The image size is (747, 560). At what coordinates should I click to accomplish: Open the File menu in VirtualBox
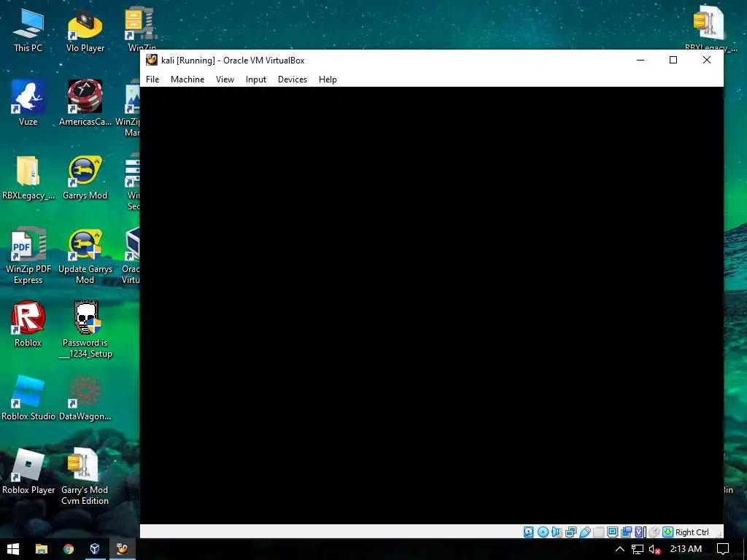click(152, 79)
